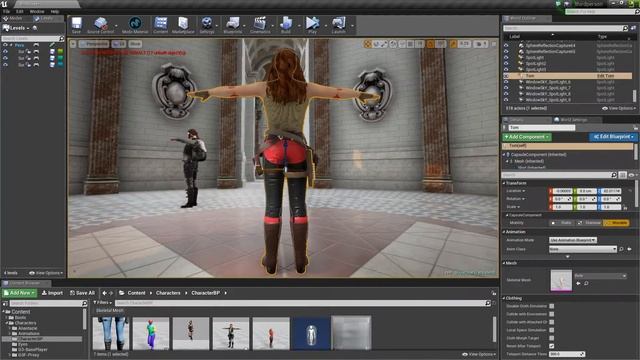Click the Content folder icon in breadcrumb
Image resolution: width=640 pixels, height=360 pixels.
(122, 293)
